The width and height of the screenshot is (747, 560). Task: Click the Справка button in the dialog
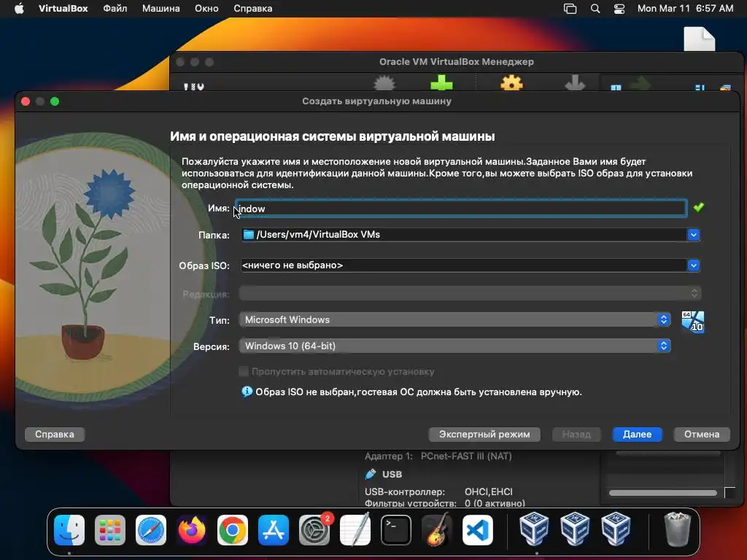(54, 435)
